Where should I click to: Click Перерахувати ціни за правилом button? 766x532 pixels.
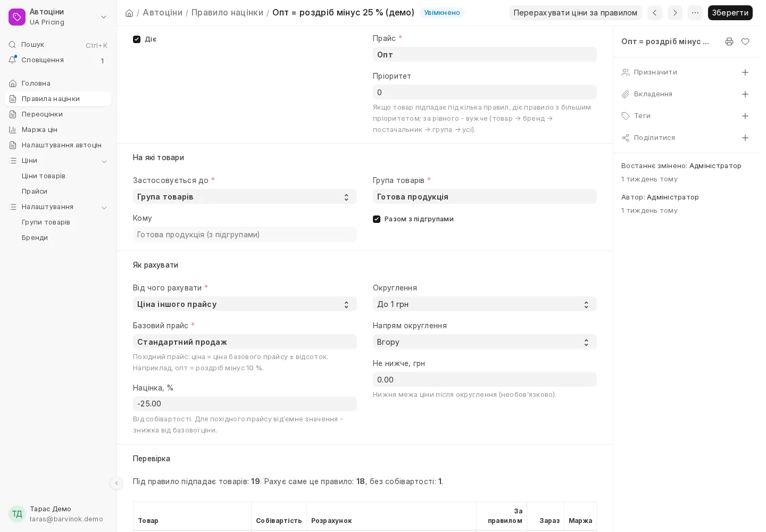coord(576,13)
